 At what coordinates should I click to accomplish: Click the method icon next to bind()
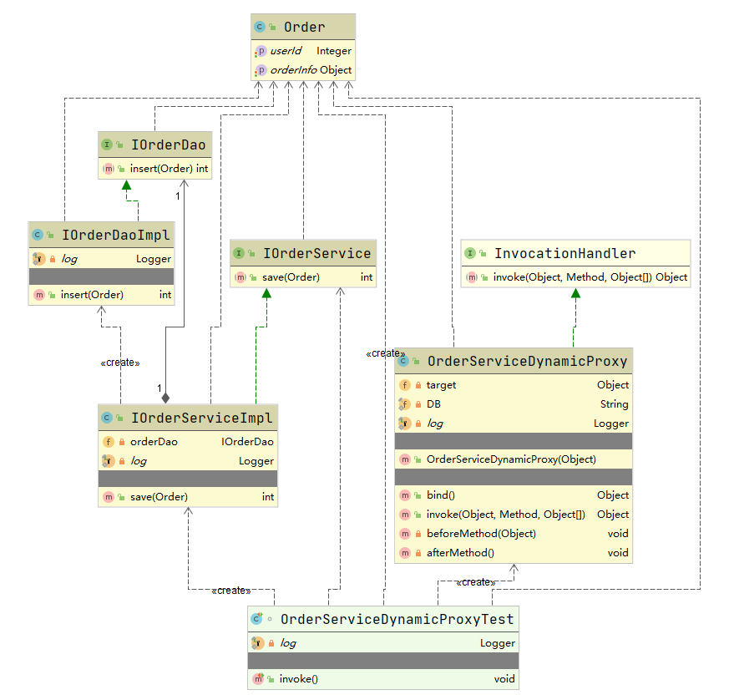click(x=405, y=495)
